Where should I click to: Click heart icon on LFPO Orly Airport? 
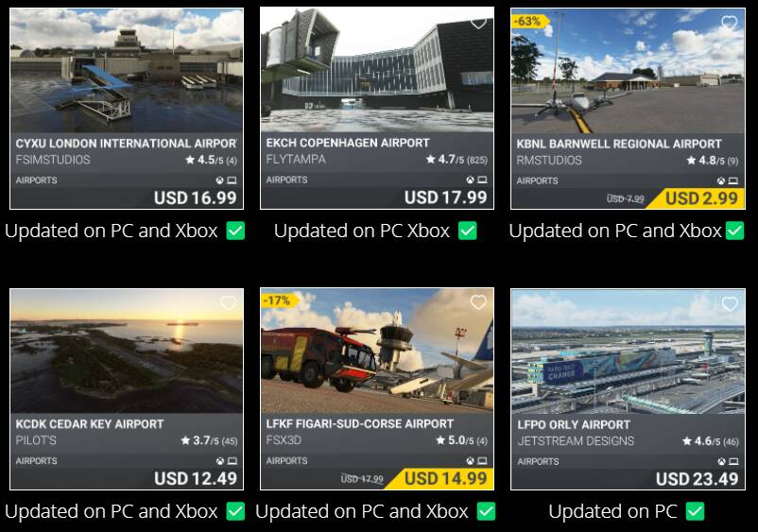(x=730, y=303)
